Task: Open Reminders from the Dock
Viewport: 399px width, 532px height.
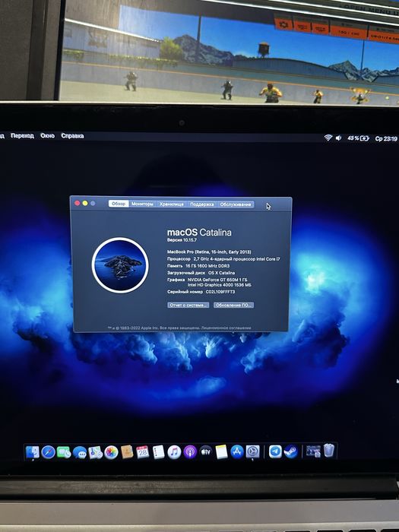Action: [x=158, y=452]
